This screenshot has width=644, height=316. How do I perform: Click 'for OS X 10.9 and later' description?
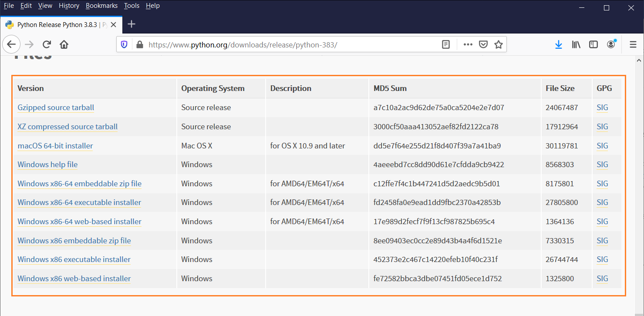[x=307, y=146]
